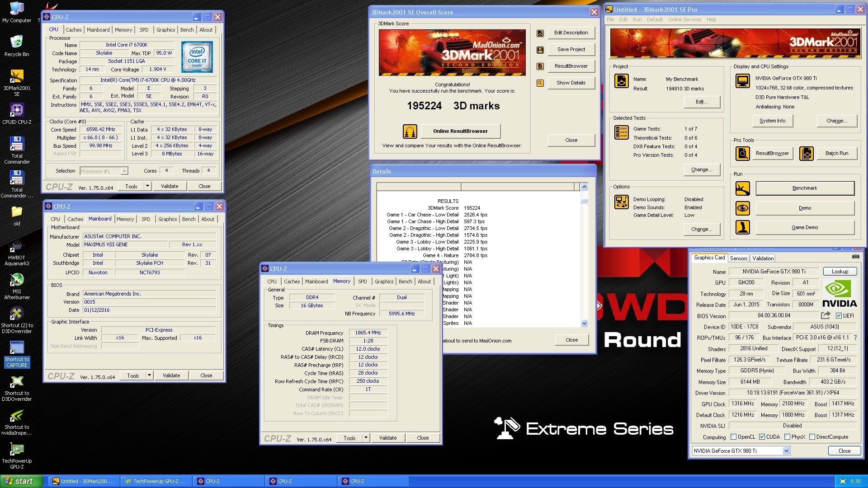Viewport: 868px width, 488px height.
Task: Click the Lookup button in GPU-Z
Action: (x=840, y=272)
